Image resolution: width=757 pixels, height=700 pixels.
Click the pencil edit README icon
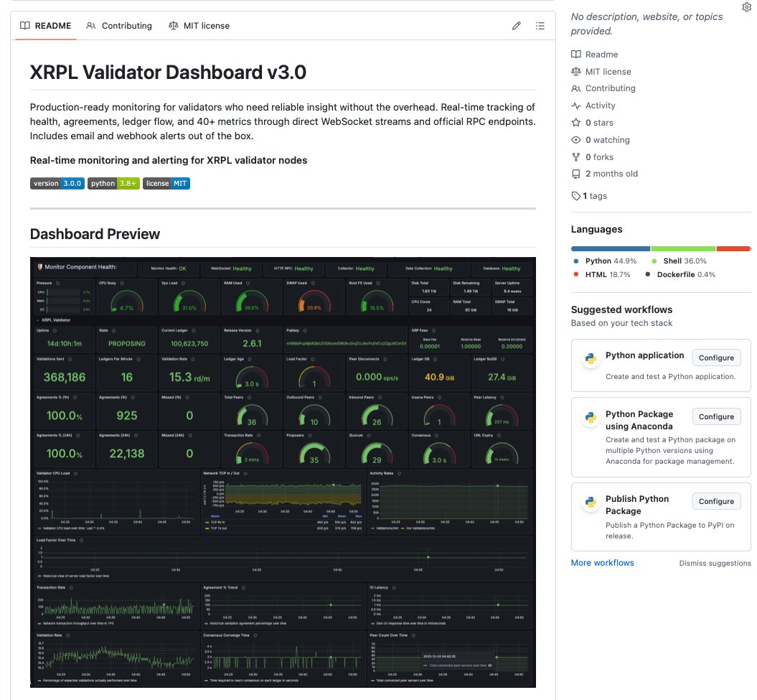[516, 26]
